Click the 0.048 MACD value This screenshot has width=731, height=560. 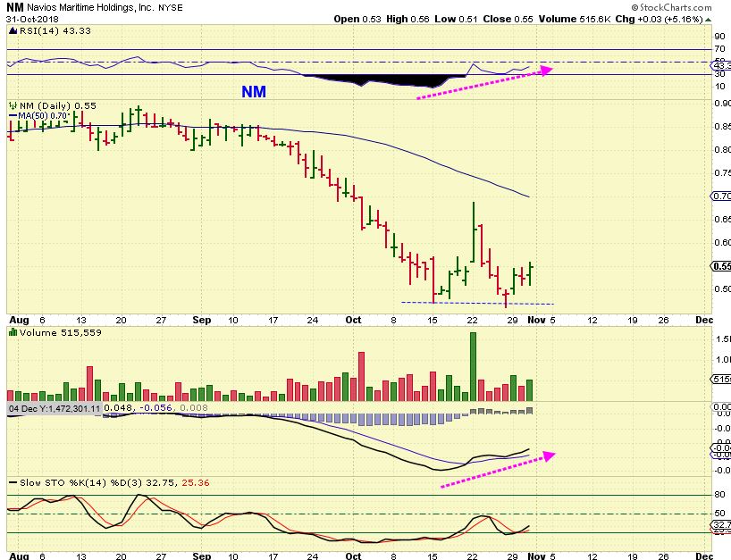(119, 408)
